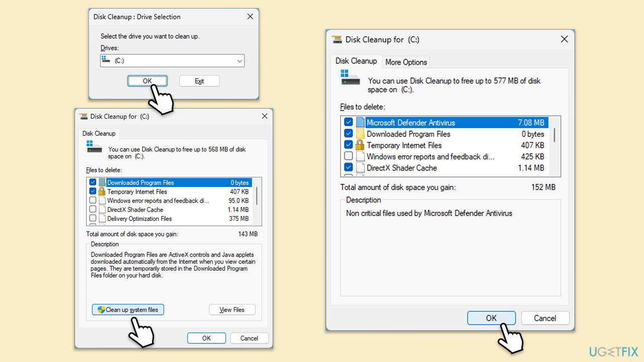Close the Drive Selection dialog
This screenshot has width=644, height=362.
pyautogui.click(x=250, y=17)
